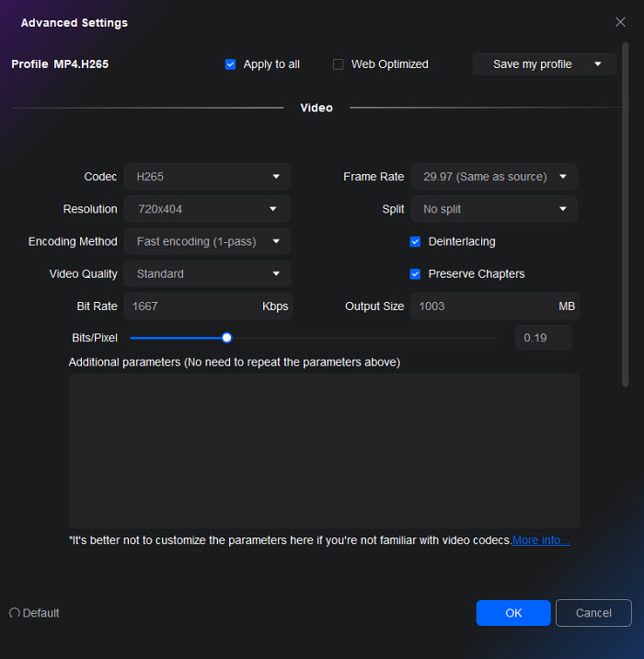Toggle the Preserve Chapters checkbox

415,274
